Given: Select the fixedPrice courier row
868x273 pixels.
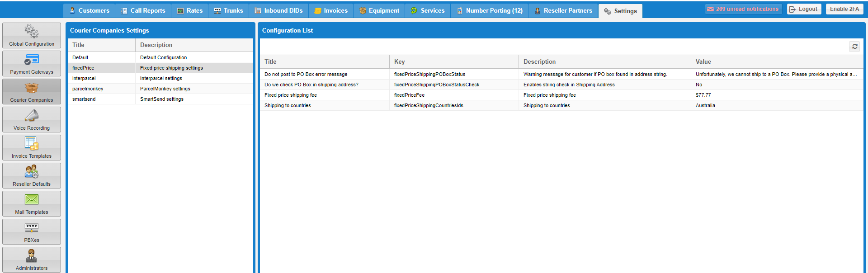Looking at the screenshot, I should point(160,68).
